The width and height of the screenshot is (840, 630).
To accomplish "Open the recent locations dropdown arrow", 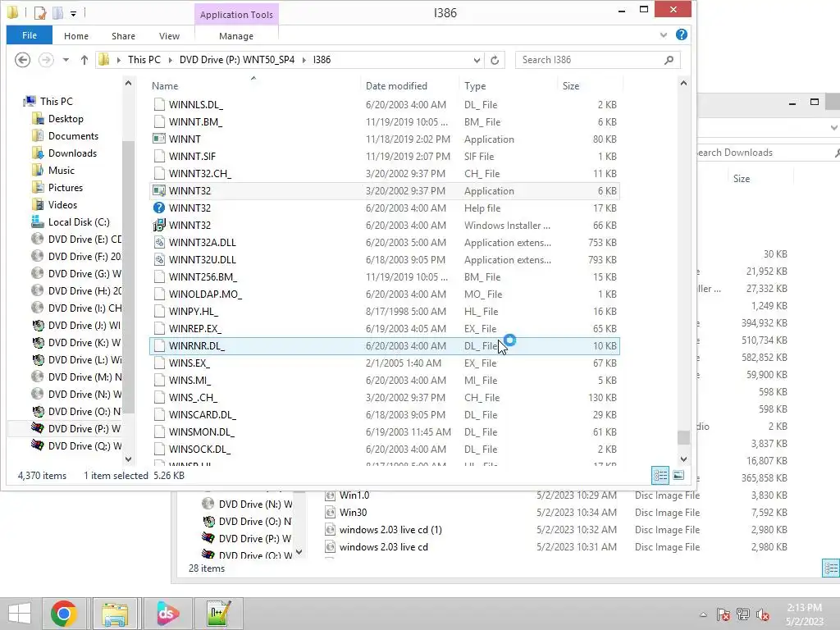I will [66, 60].
